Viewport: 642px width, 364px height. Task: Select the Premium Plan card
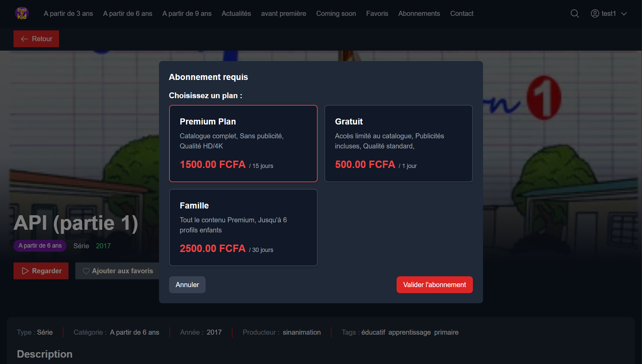pos(243,143)
